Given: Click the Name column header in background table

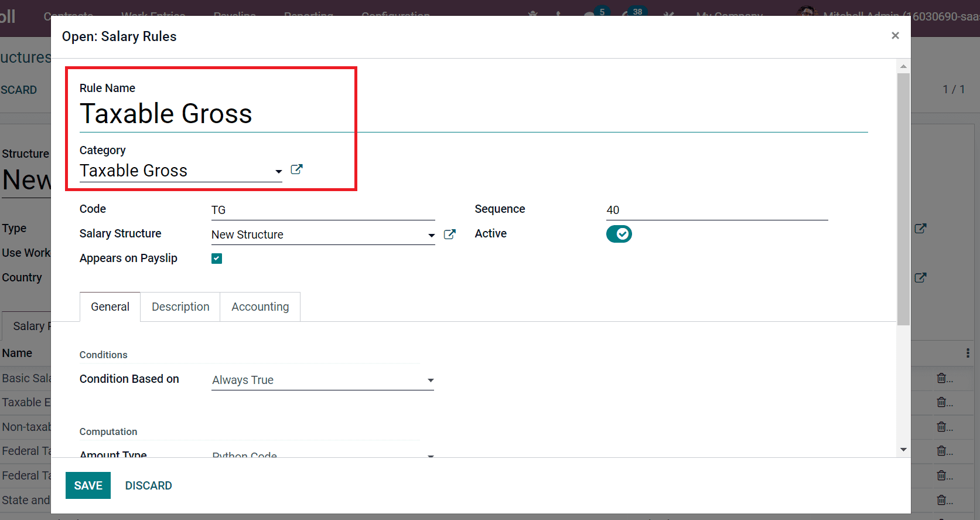Looking at the screenshot, I should tap(17, 353).
